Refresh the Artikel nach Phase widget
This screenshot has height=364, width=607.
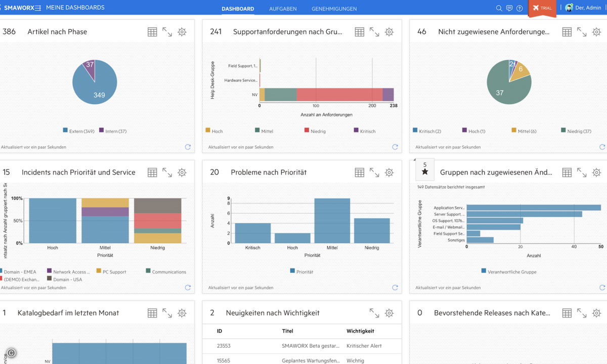(188, 147)
